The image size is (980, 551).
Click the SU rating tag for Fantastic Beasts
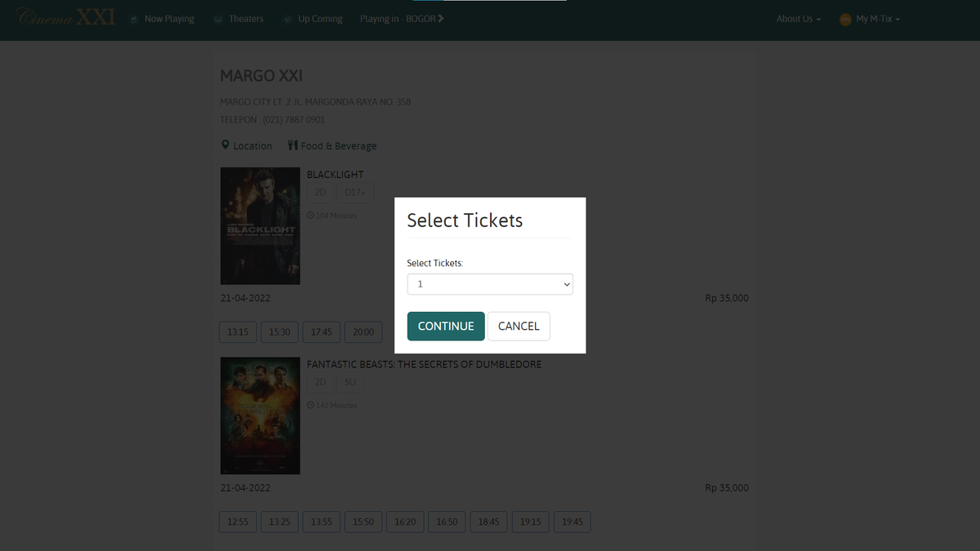pos(350,382)
